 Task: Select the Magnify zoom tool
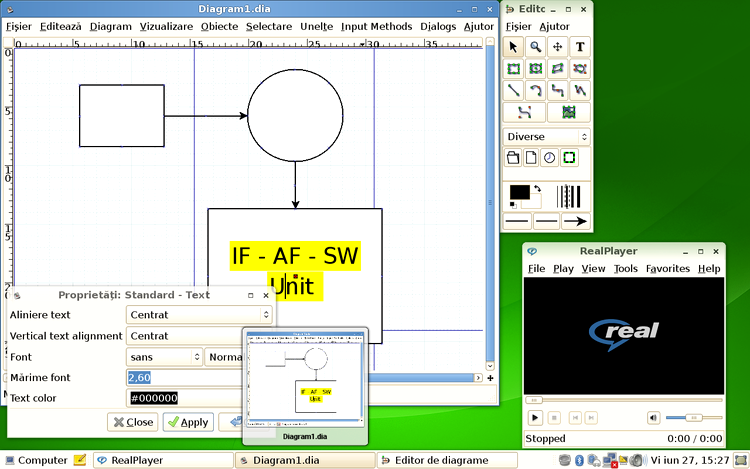536,47
